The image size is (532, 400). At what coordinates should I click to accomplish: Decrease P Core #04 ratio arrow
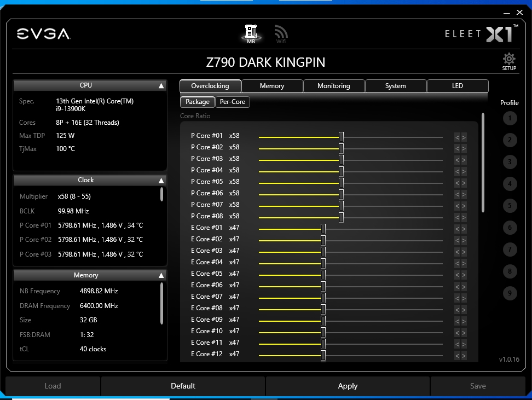pyautogui.click(x=457, y=172)
